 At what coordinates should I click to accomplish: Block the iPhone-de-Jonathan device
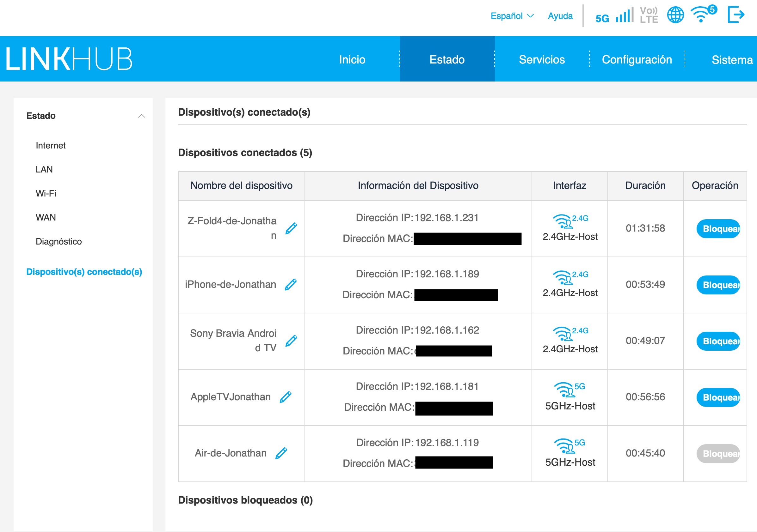(718, 285)
